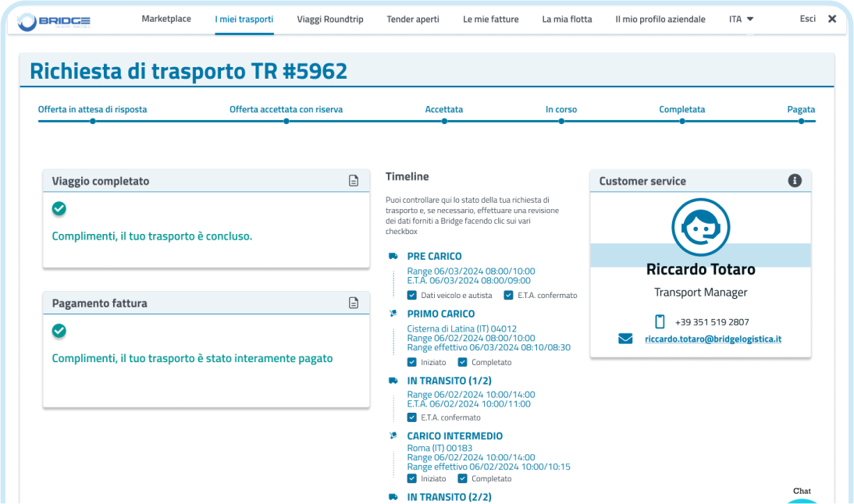
Task: Click the phone icon beside the number
Action: (x=660, y=321)
